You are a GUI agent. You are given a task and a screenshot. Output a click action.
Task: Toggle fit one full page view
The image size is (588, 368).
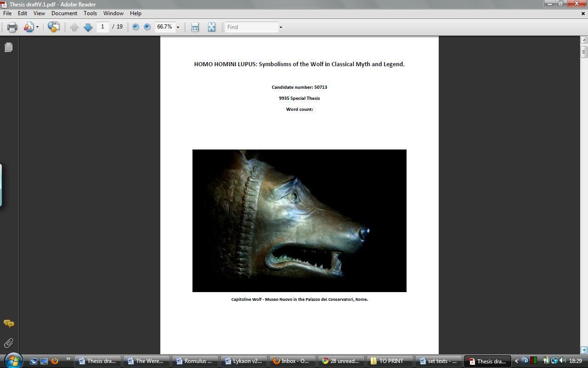(211, 27)
